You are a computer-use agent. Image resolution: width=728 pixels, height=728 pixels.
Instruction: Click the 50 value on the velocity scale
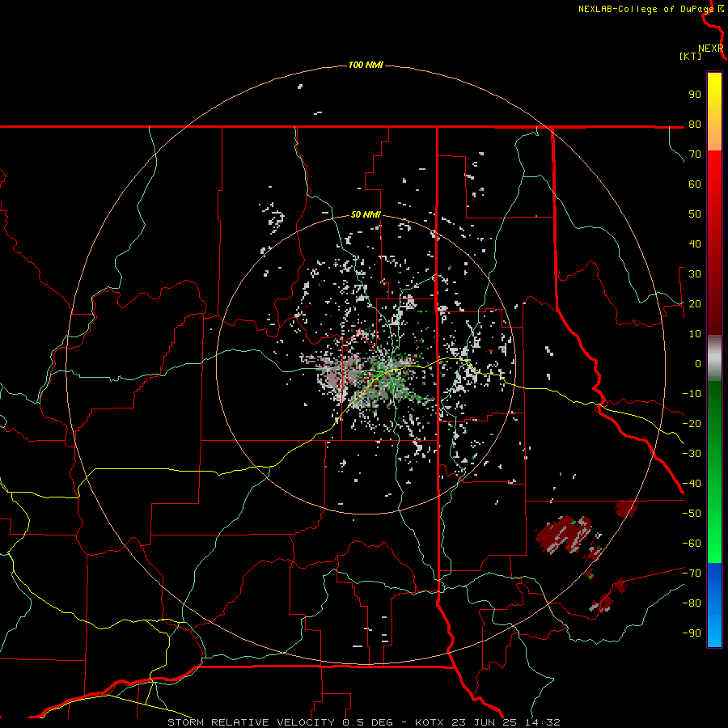[695, 214]
